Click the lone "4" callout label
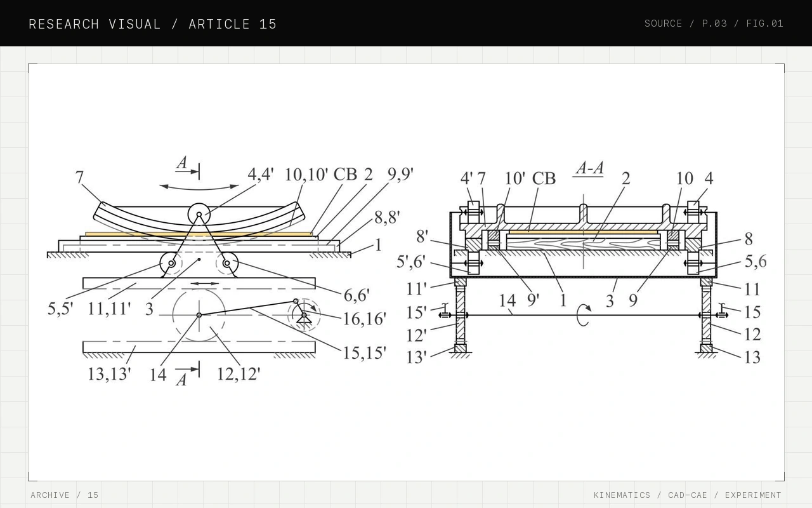Viewport: 812px width, 508px height. 709,179
